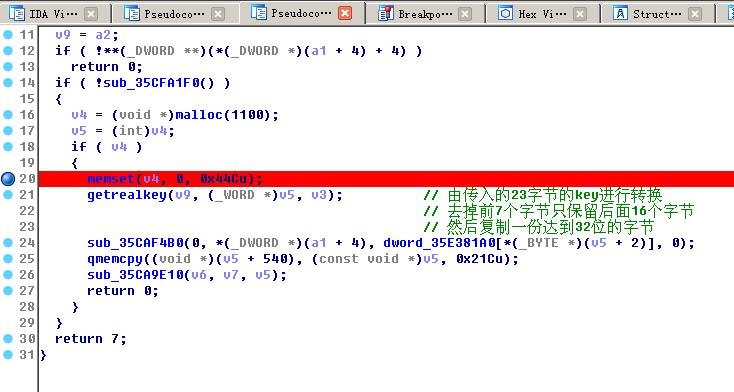Viewport: 734px width, 392px height.
Task: Click 'if ( v4 )' on line 18
Action: click(x=107, y=147)
